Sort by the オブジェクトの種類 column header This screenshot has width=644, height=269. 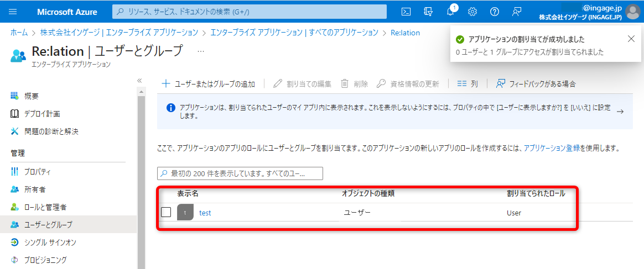click(368, 193)
